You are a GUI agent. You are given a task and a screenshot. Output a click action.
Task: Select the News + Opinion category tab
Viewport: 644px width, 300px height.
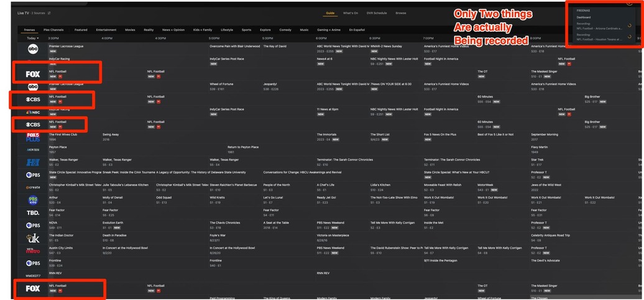(173, 30)
